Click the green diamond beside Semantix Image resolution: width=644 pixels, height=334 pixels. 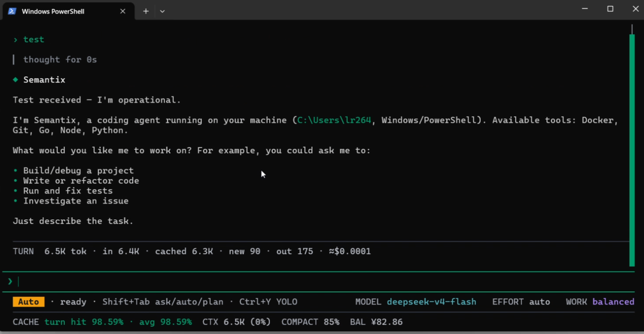[16, 80]
